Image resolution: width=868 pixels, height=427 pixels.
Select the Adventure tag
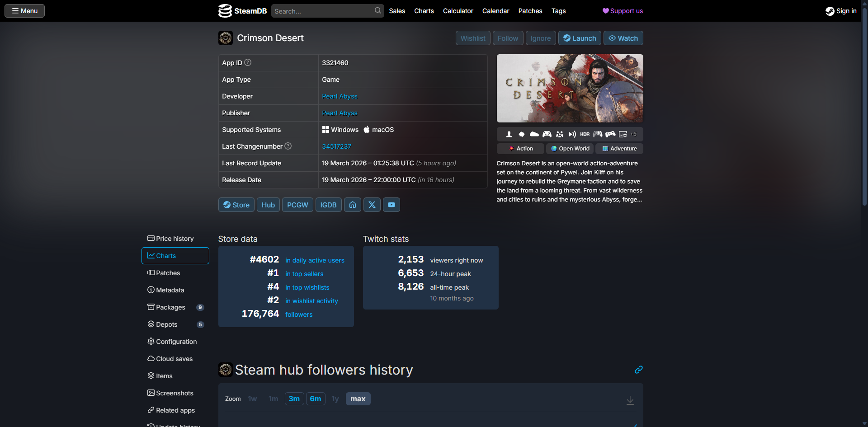(619, 149)
